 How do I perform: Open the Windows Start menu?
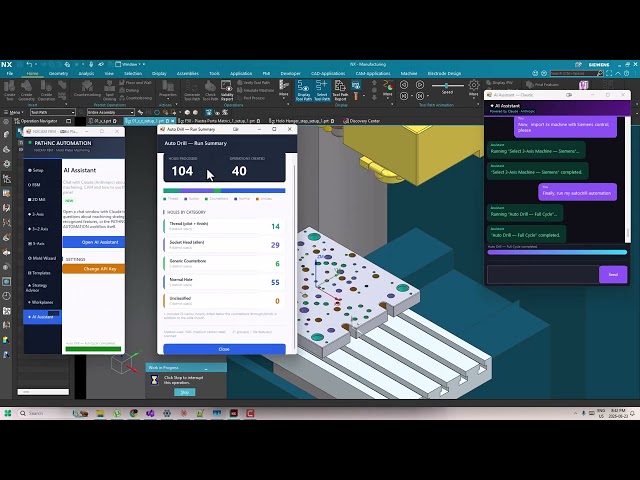click(x=8, y=413)
